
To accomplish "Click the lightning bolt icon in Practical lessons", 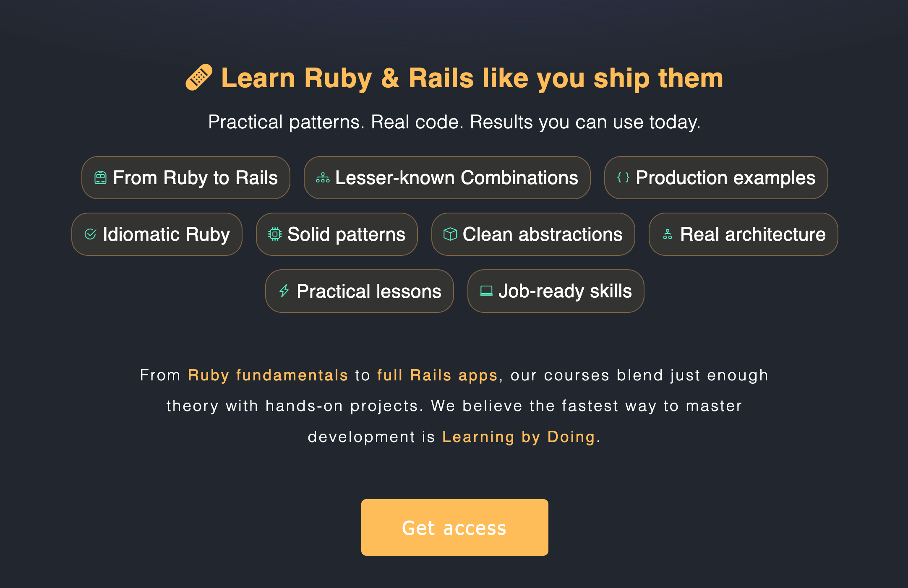I will pos(284,291).
